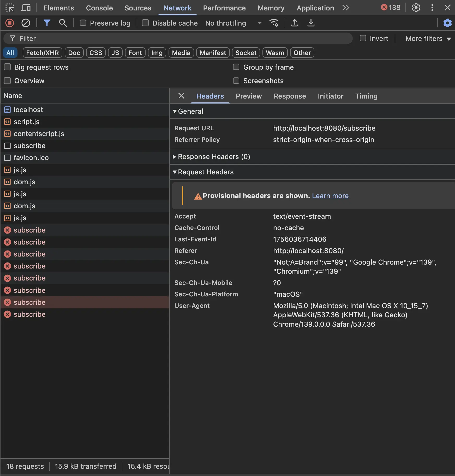
Task: Clear the network log
Action: 26,23
